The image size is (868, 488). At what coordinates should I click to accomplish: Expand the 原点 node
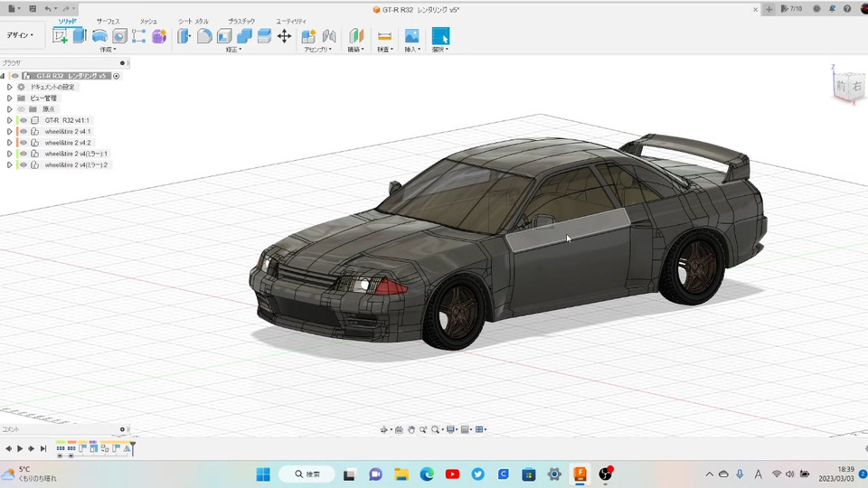pyautogui.click(x=9, y=109)
